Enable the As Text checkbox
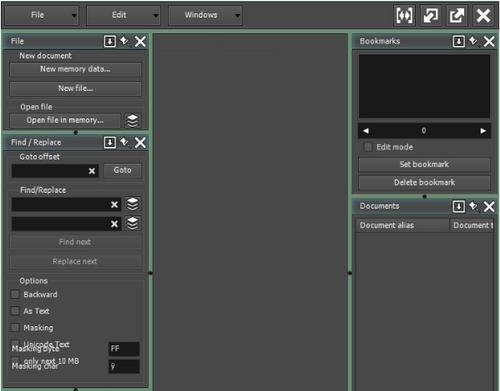This screenshot has height=391, width=500. (x=15, y=311)
